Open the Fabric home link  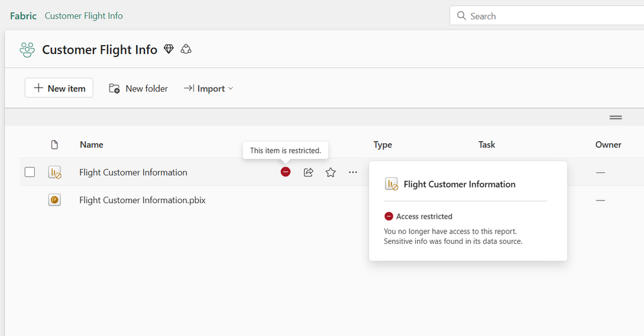pos(23,15)
